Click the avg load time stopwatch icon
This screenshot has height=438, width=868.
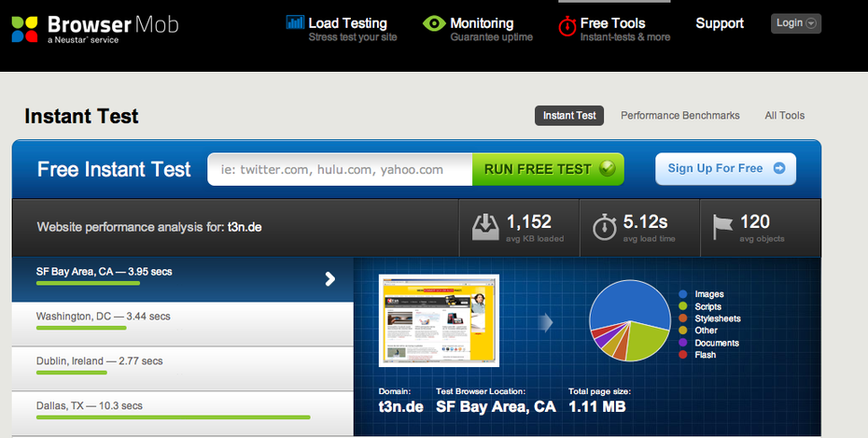tap(605, 227)
